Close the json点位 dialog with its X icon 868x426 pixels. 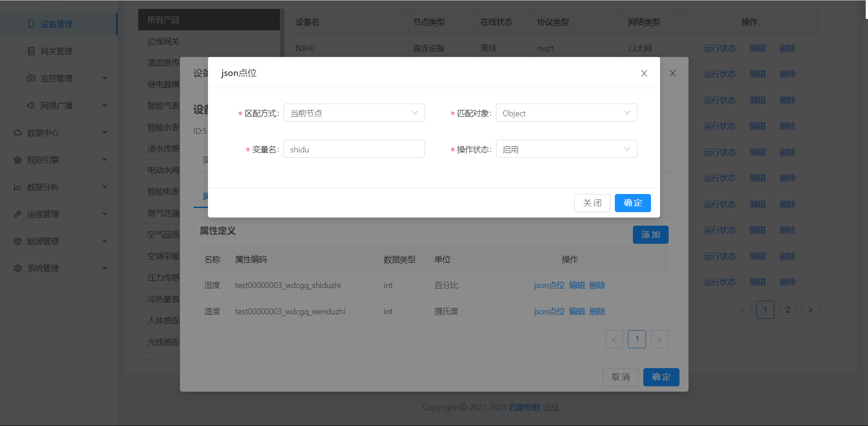point(644,73)
